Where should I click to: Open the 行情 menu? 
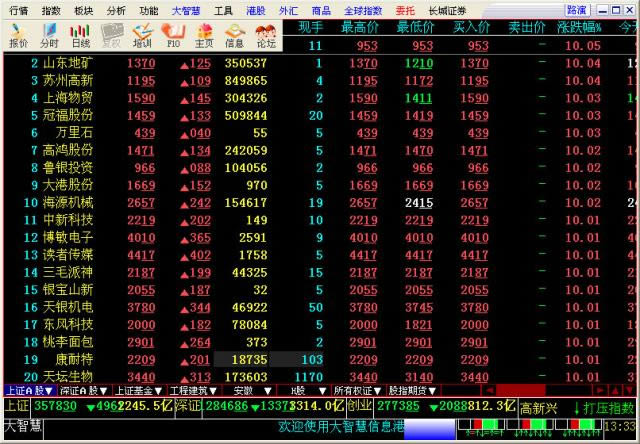click(x=19, y=11)
